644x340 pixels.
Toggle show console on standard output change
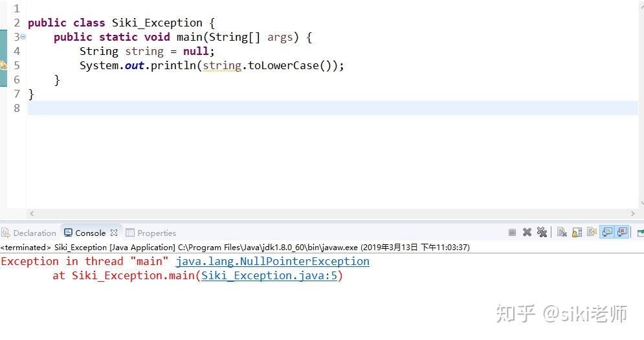607,233
